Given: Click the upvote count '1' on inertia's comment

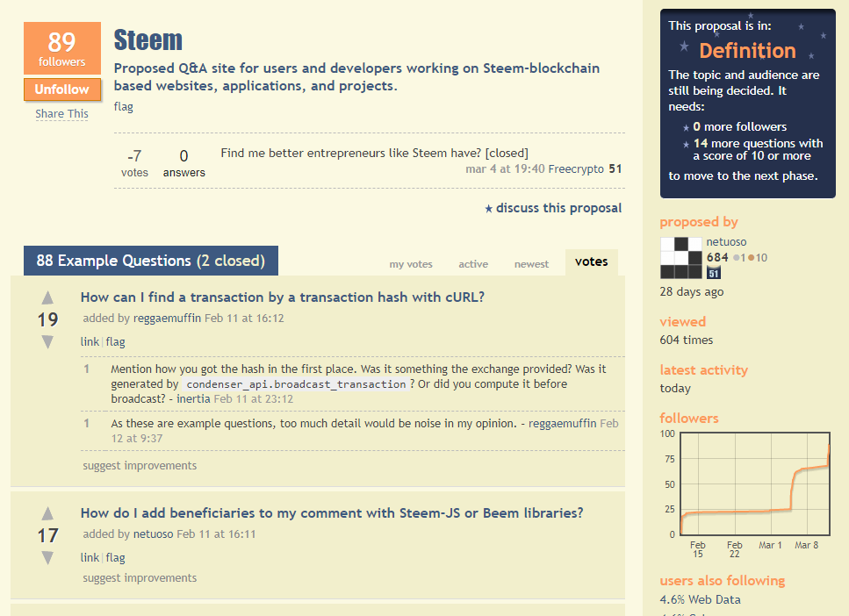Looking at the screenshot, I should 87,369.
